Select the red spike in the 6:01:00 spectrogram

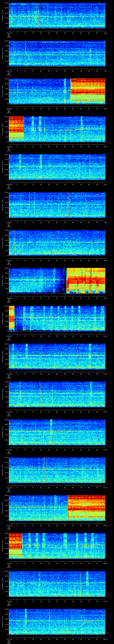coord(39,16)
